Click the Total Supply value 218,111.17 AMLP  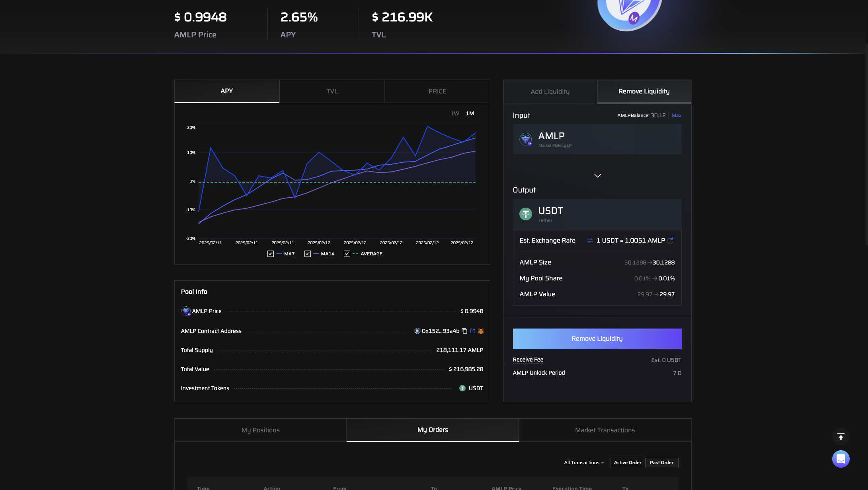pos(460,350)
